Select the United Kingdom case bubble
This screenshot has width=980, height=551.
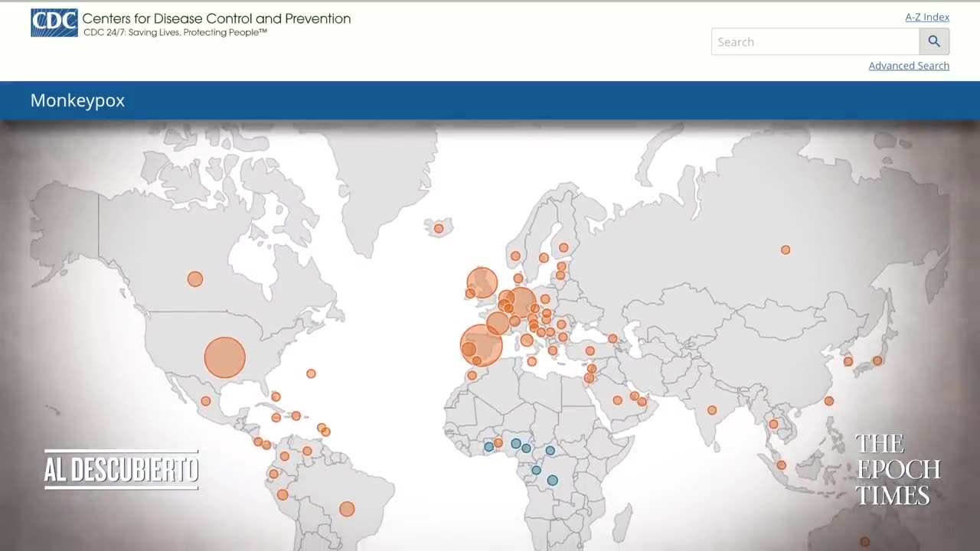click(x=482, y=282)
